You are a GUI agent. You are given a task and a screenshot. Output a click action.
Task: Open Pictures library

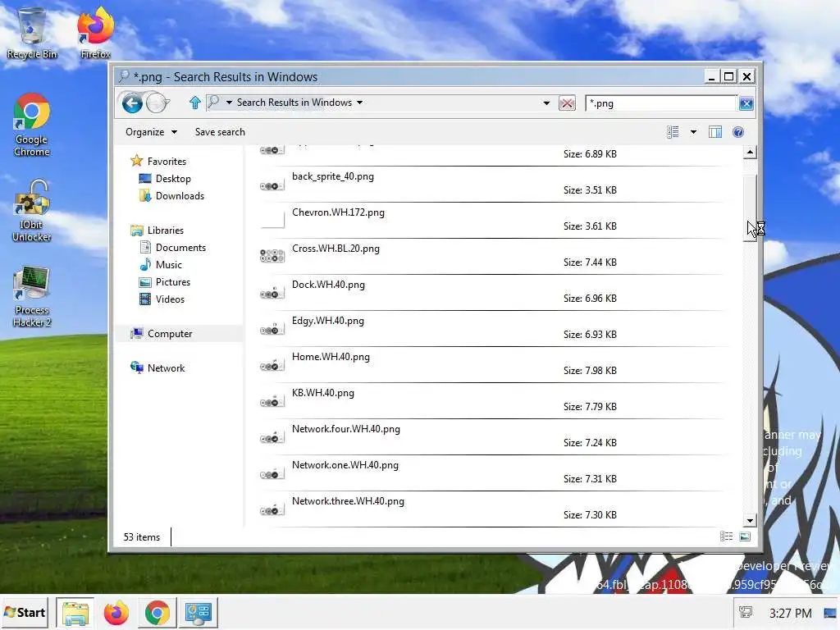point(172,282)
